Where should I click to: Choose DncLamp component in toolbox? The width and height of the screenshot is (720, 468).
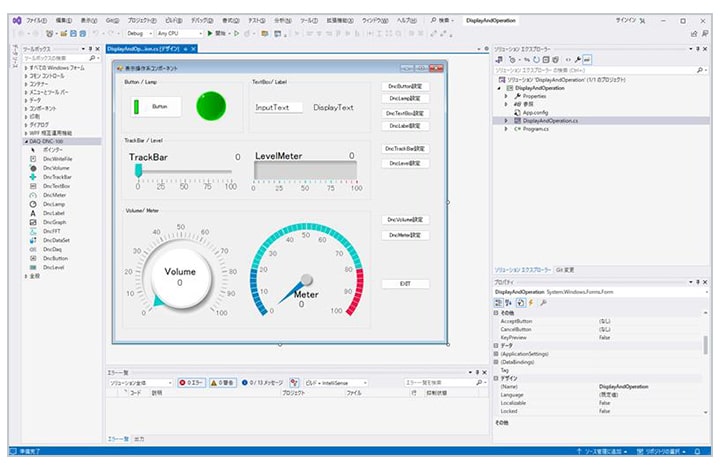point(55,204)
